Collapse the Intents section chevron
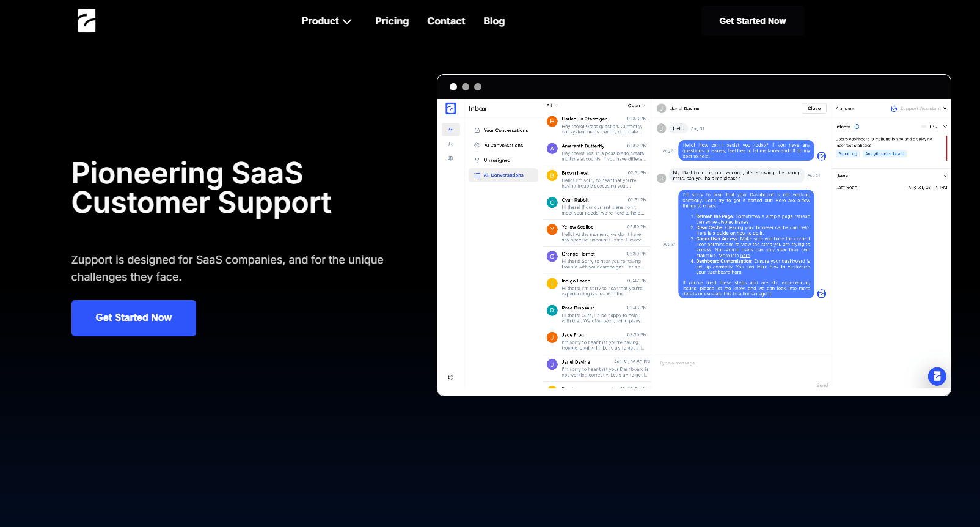This screenshot has height=527, width=980. tap(945, 127)
